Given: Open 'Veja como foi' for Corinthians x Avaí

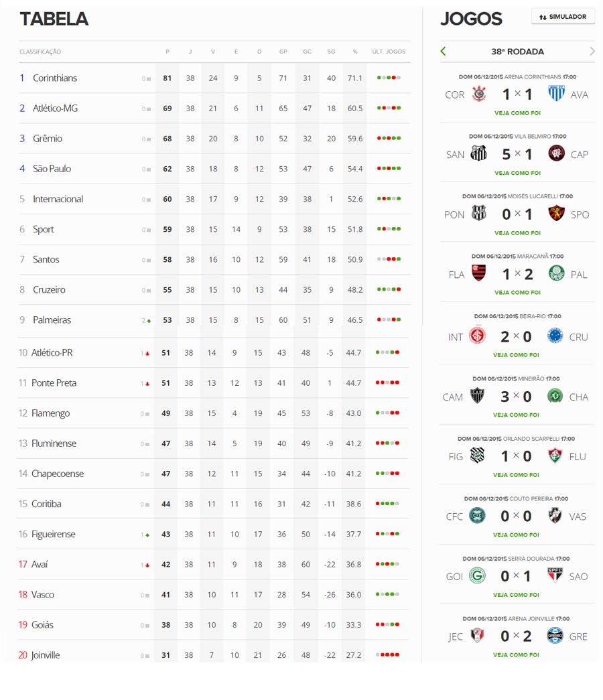Looking at the screenshot, I should [x=517, y=113].
